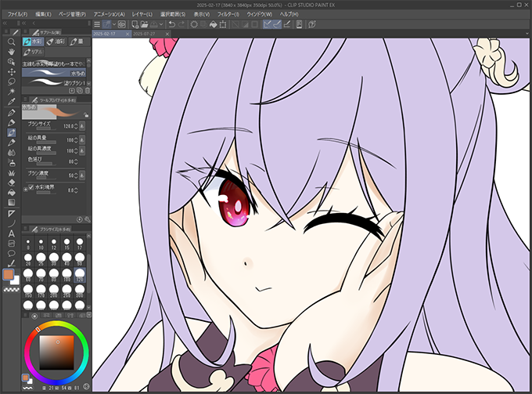
Task: Select transparent color checker swatch
Action: (x=11, y=290)
